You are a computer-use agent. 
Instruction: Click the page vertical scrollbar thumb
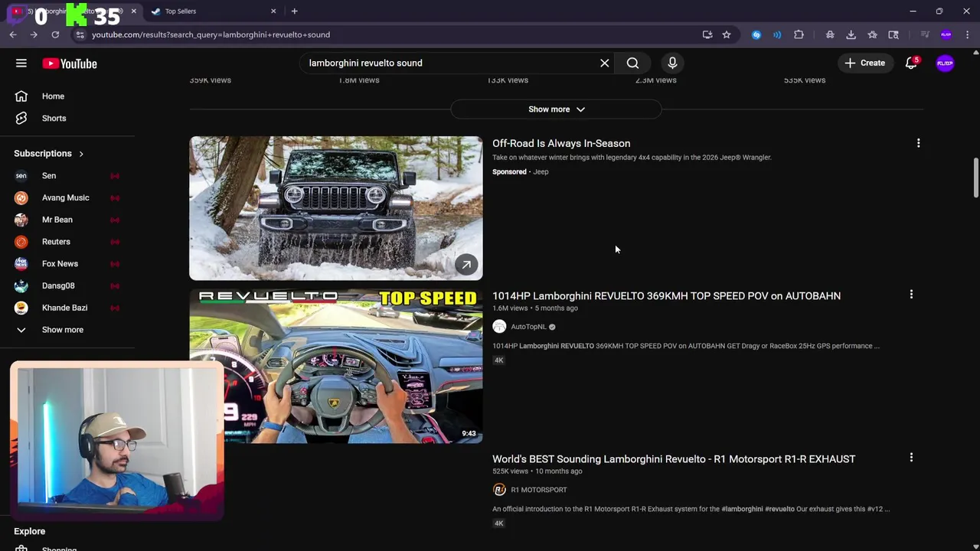[x=975, y=178]
